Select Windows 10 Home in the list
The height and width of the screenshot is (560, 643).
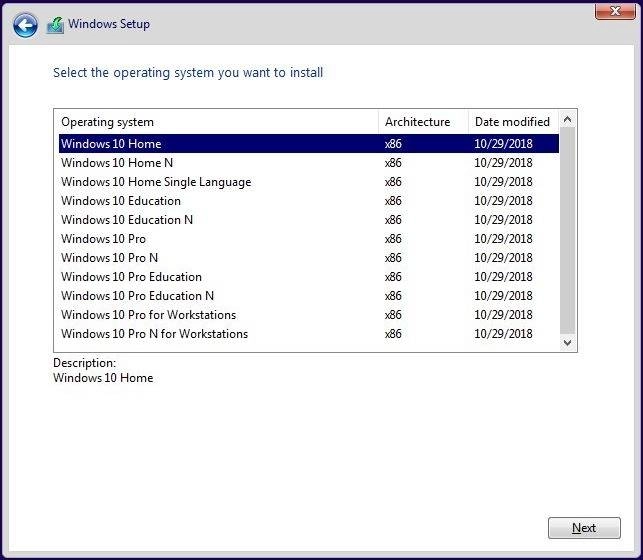309,143
